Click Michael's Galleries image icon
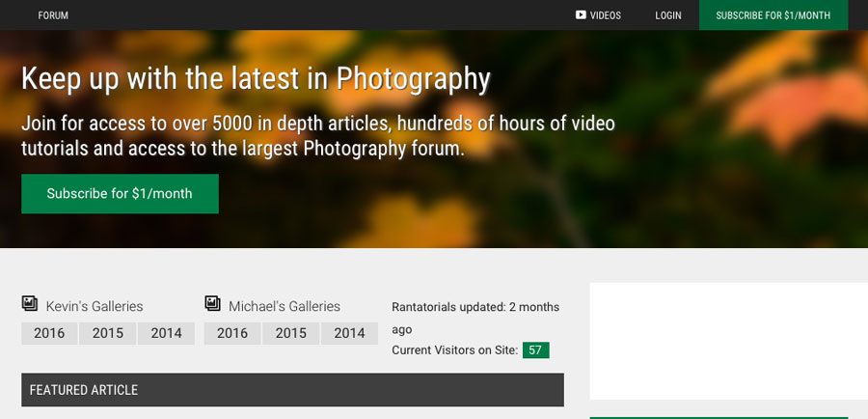Viewport: 868px width, 419px height. click(x=212, y=303)
